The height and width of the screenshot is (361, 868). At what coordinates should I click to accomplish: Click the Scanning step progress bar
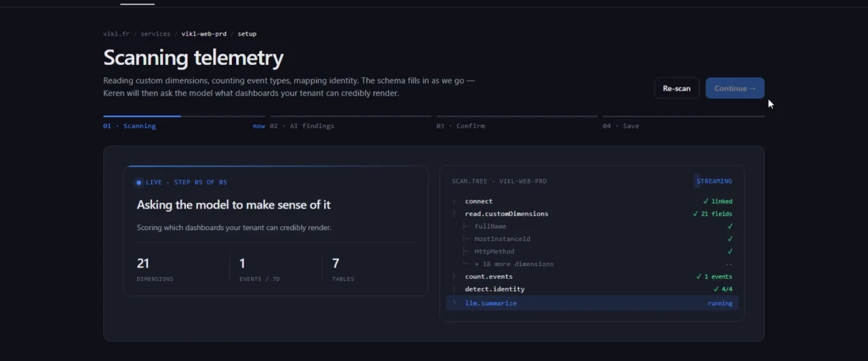tap(184, 116)
